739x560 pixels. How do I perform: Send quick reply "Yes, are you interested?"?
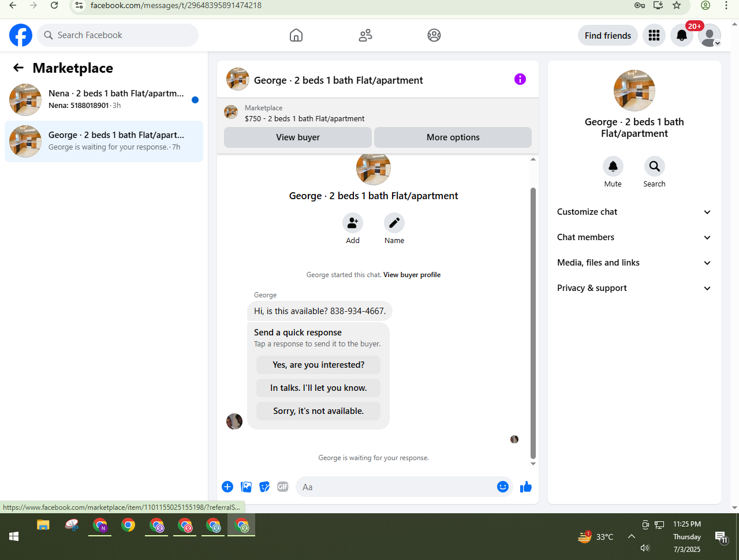(x=319, y=365)
